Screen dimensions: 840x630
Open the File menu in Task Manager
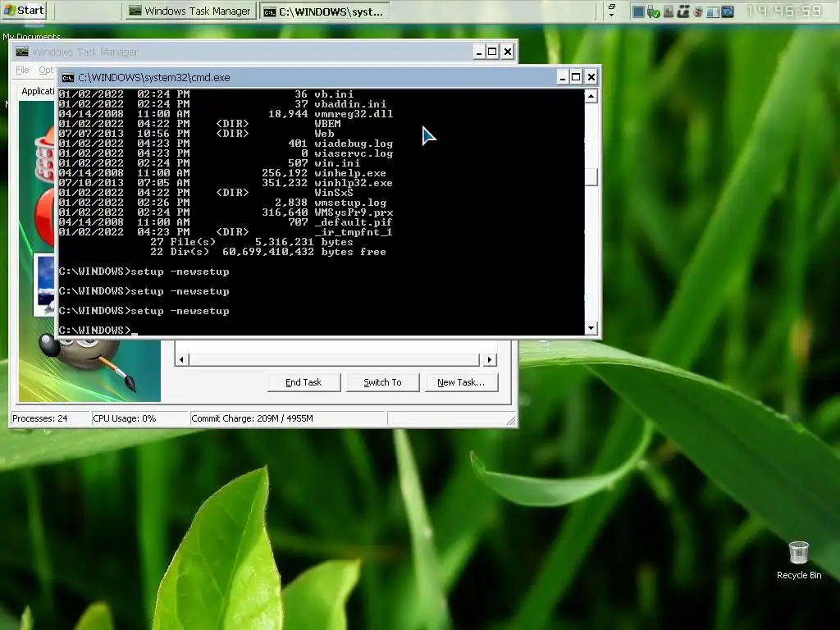click(22, 71)
